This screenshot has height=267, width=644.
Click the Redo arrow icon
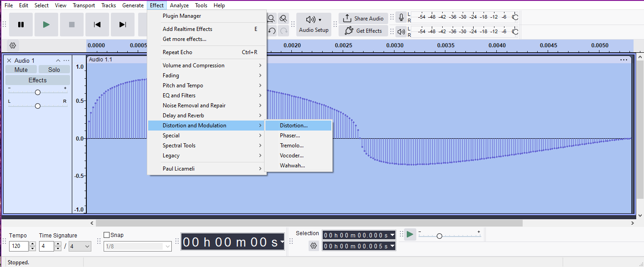pyautogui.click(x=283, y=31)
